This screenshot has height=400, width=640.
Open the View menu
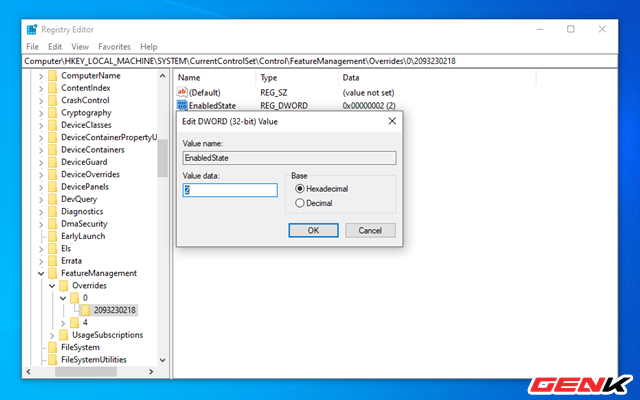coord(80,47)
